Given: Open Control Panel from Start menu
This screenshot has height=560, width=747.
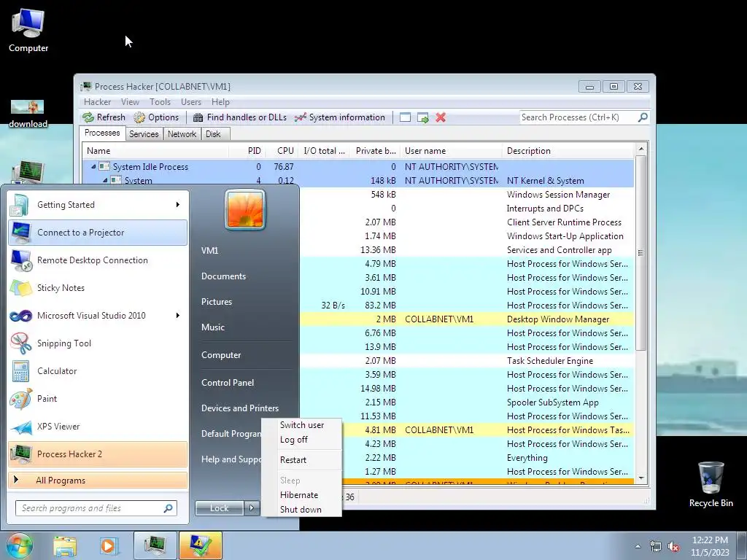Looking at the screenshot, I should coord(228,383).
